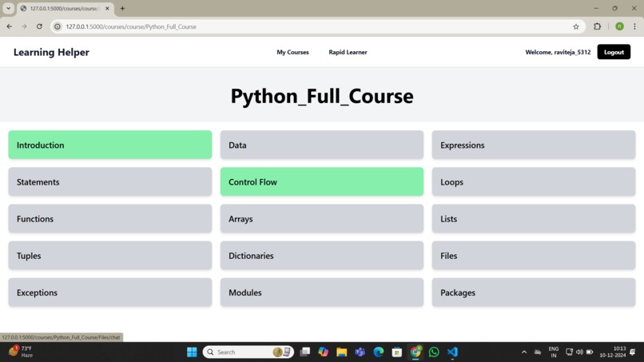The width and height of the screenshot is (644, 362).
Task: Open the Introduction lesson card
Action: click(110, 145)
